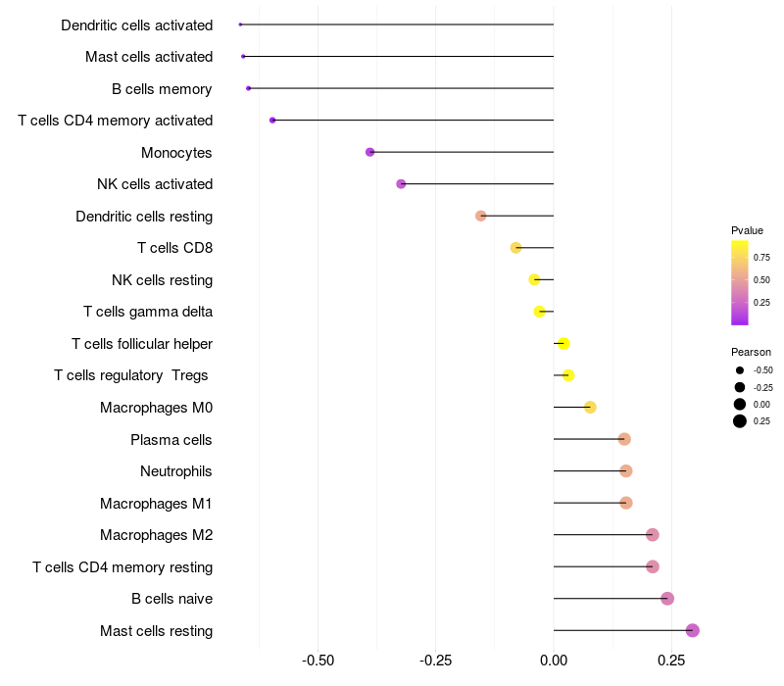This screenshot has width=784, height=686.
Task: Click the -0.50 x-axis tick label
Action: point(318,661)
